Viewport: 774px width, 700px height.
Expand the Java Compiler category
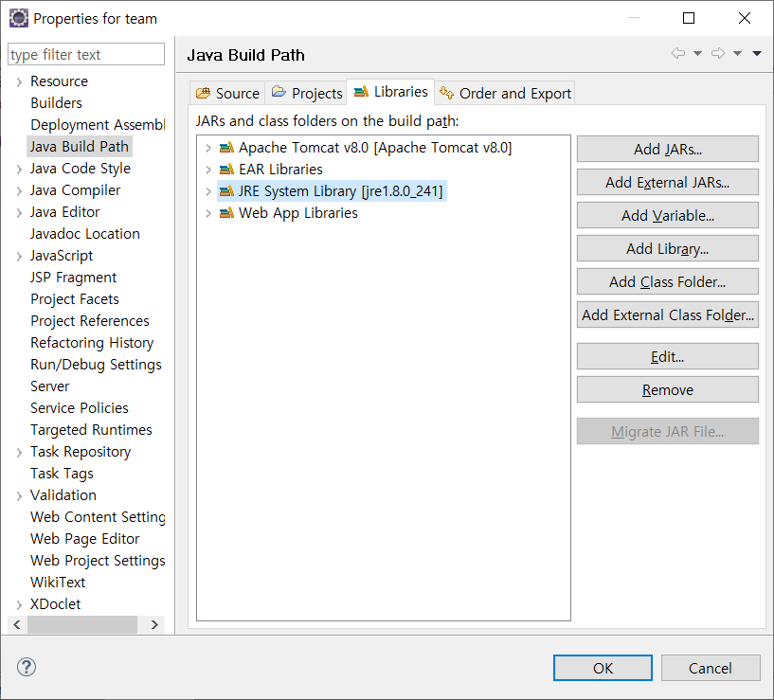point(19,191)
